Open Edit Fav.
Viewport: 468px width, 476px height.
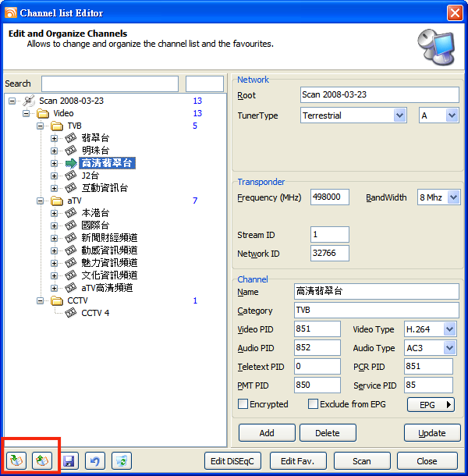click(298, 461)
